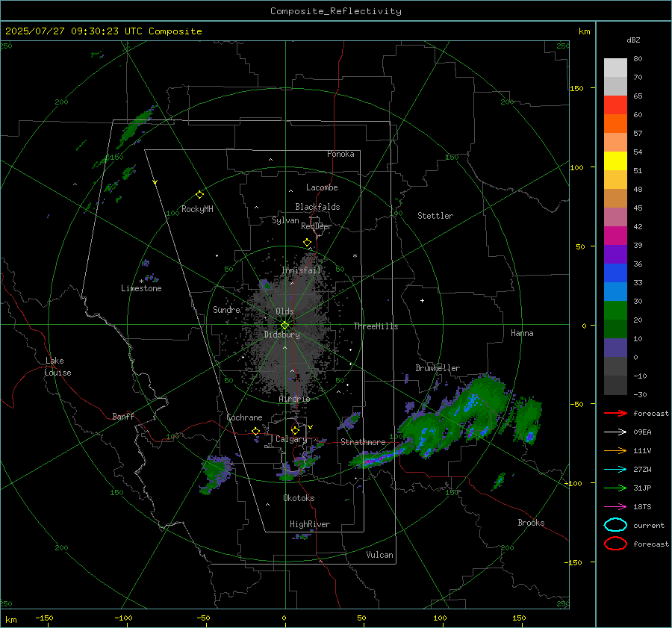
Task: Click the 'Hanna' map label
Action: pos(522,333)
